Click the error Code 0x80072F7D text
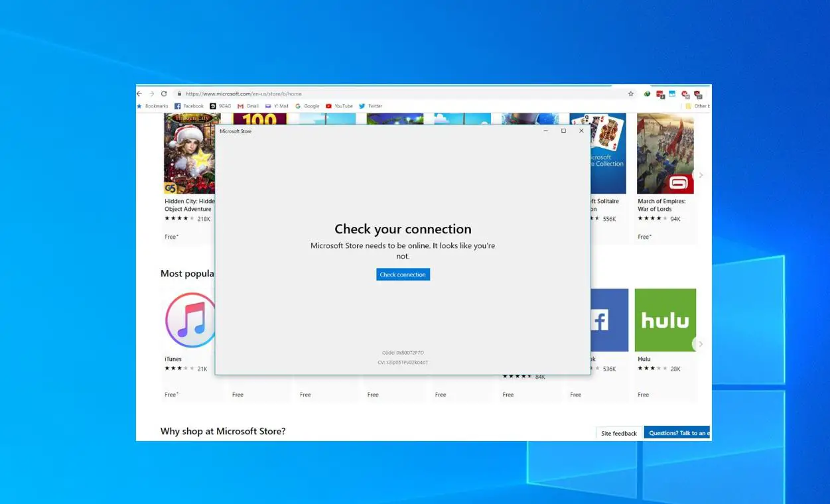The width and height of the screenshot is (830, 504). click(403, 353)
